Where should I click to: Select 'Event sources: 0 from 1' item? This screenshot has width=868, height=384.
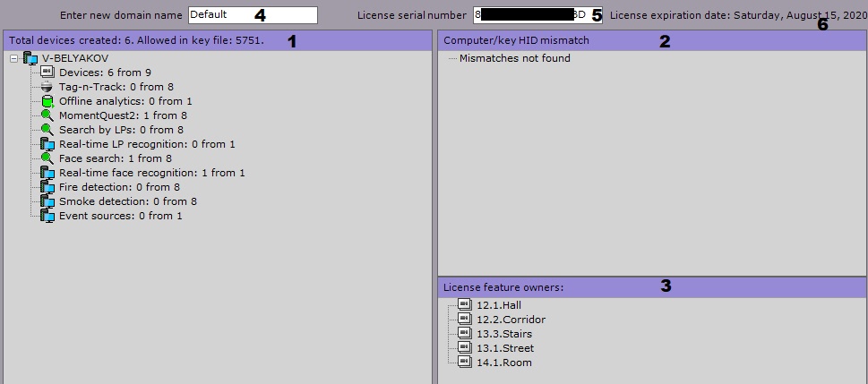[120, 216]
